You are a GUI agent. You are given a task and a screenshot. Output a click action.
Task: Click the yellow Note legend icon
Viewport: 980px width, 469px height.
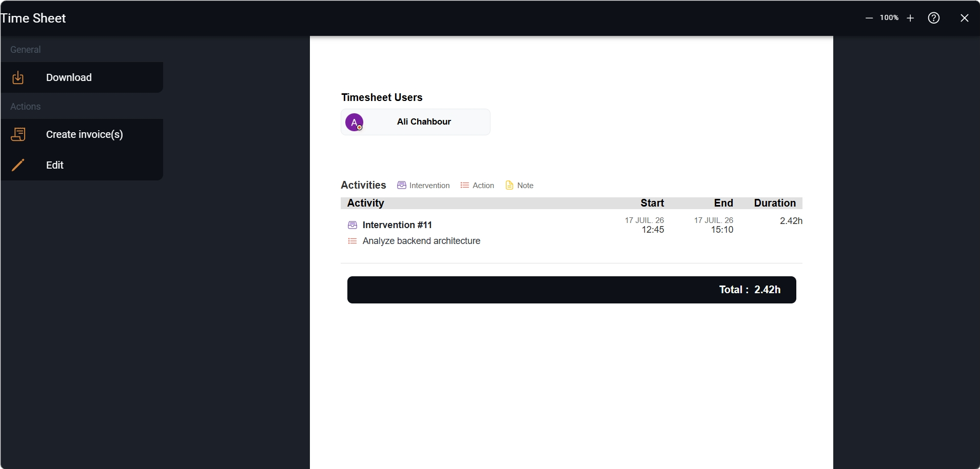(509, 185)
